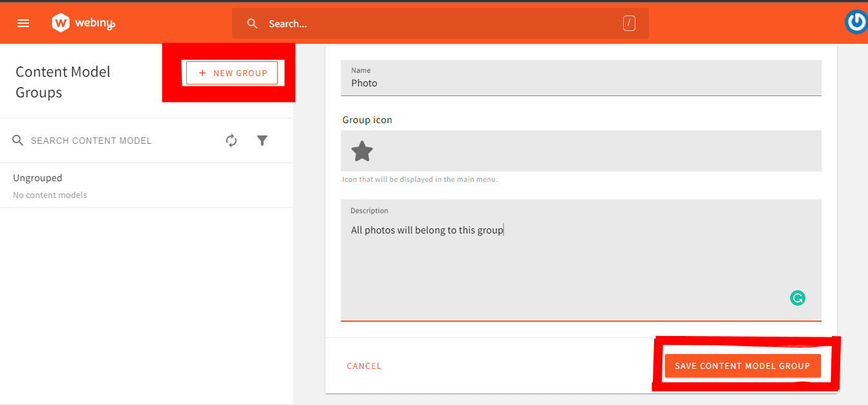Open the user account avatar menu

[x=856, y=22]
